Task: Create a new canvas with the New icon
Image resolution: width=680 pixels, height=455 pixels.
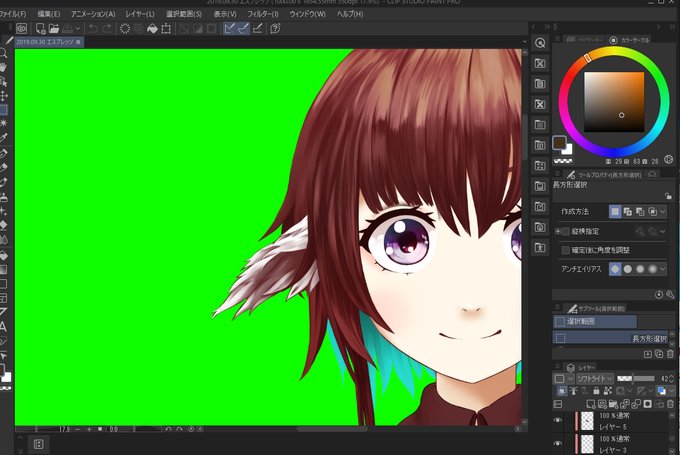Action: (x=40, y=29)
